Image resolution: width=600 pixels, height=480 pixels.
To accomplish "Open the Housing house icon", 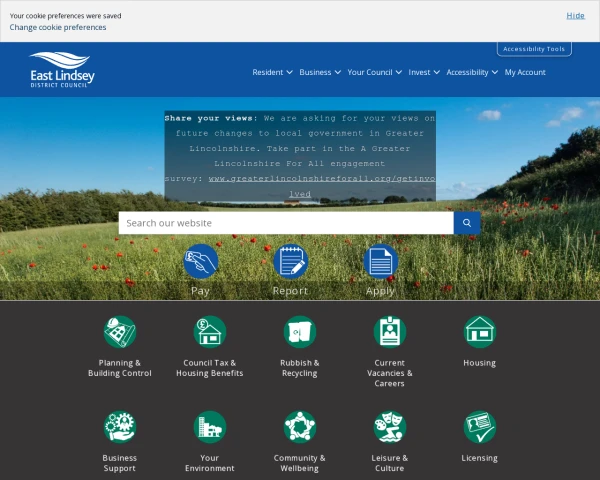I will pyautogui.click(x=479, y=331).
